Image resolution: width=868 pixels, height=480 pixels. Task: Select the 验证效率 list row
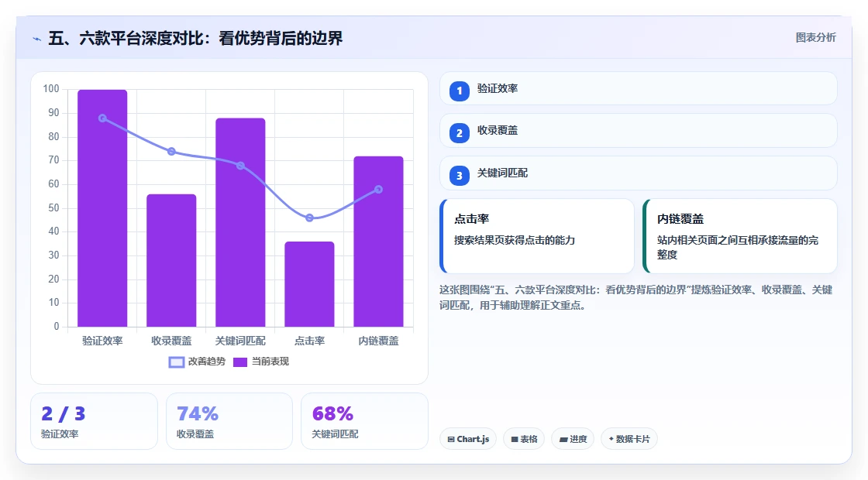(639, 88)
